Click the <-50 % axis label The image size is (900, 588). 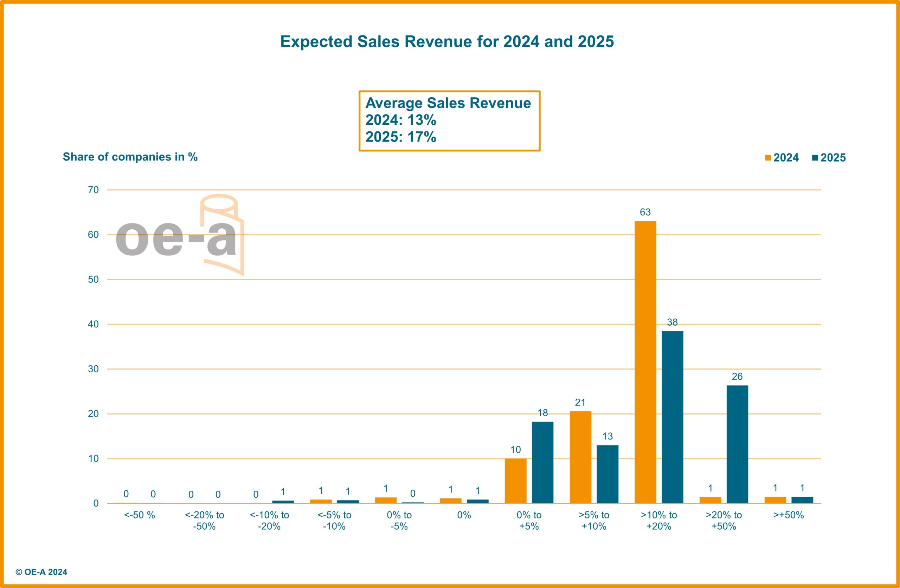tap(140, 515)
